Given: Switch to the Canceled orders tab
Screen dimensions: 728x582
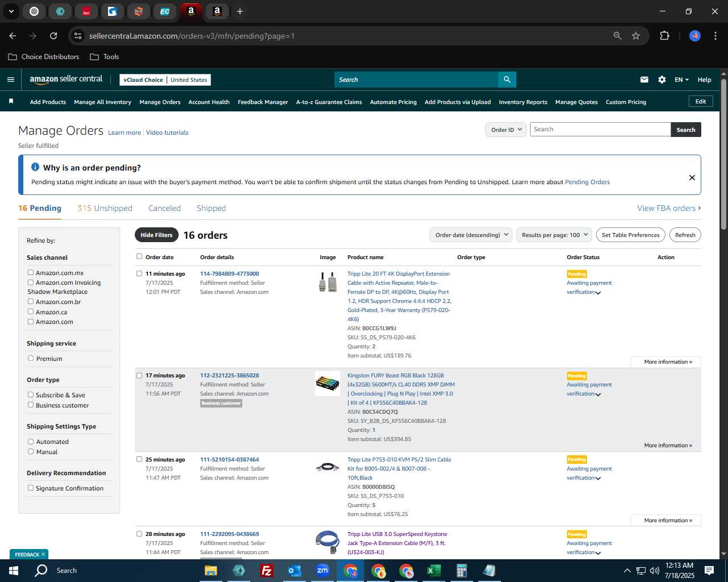Looking at the screenshot, I should [x=164, y=208].
